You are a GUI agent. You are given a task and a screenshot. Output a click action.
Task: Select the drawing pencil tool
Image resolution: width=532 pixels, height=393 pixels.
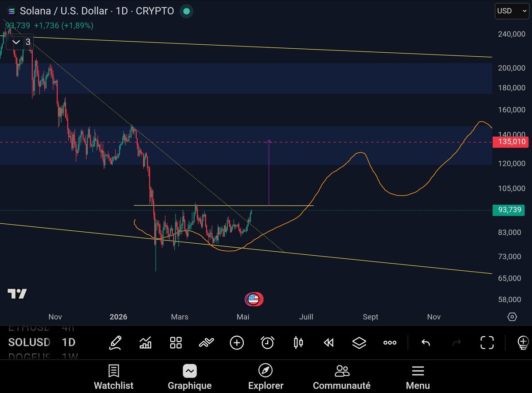coord(115,342)
